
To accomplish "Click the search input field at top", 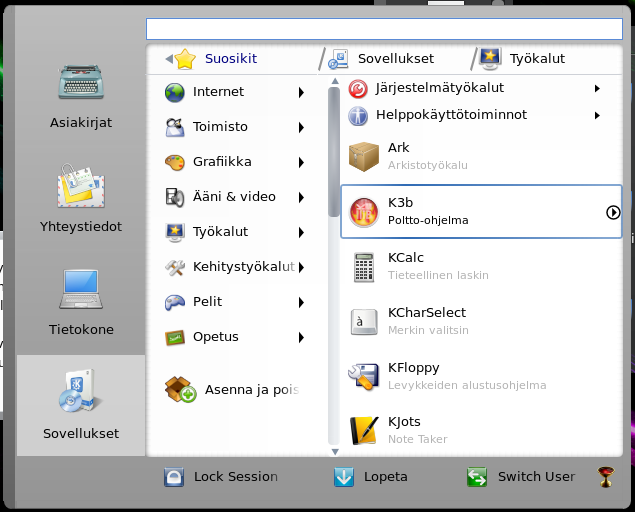I will point(384,29).
